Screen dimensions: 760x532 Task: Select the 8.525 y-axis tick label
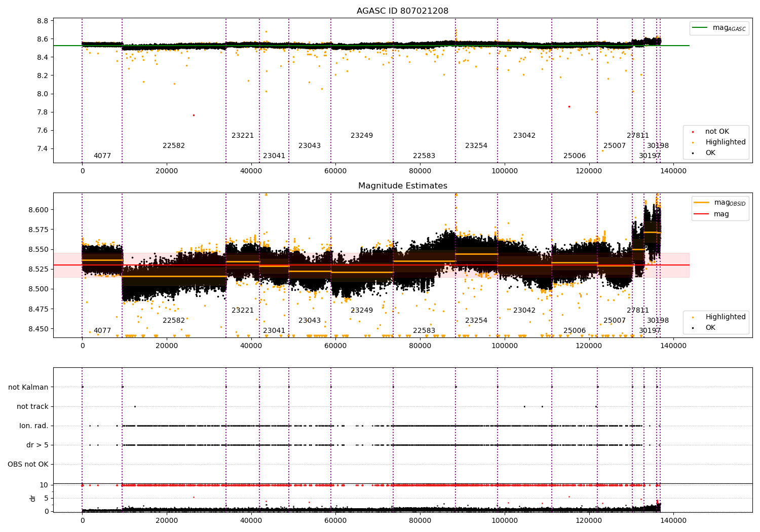[39, 270]
